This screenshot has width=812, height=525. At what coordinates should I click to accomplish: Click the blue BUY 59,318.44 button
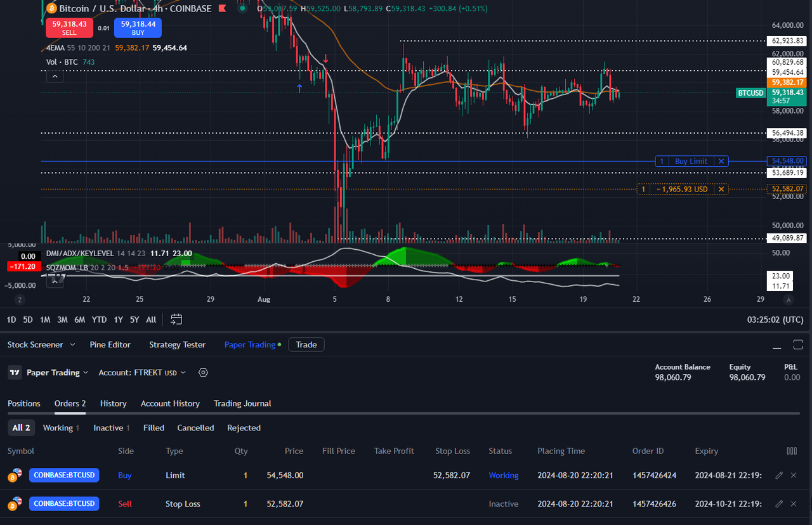point(138,28)
